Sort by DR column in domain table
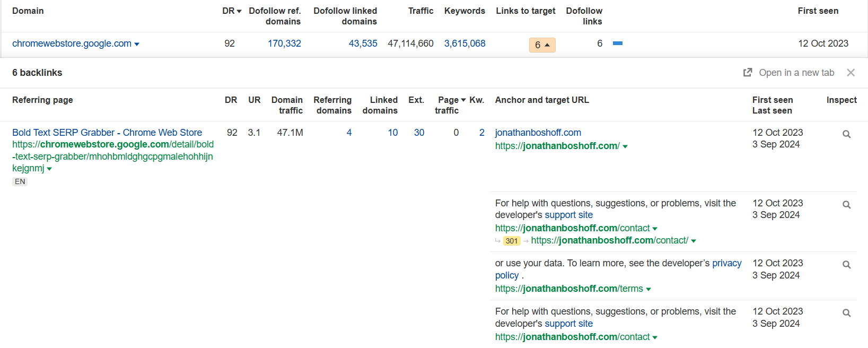Image resolution: width=868 pixels, height=348 pixels. point(232,11)
